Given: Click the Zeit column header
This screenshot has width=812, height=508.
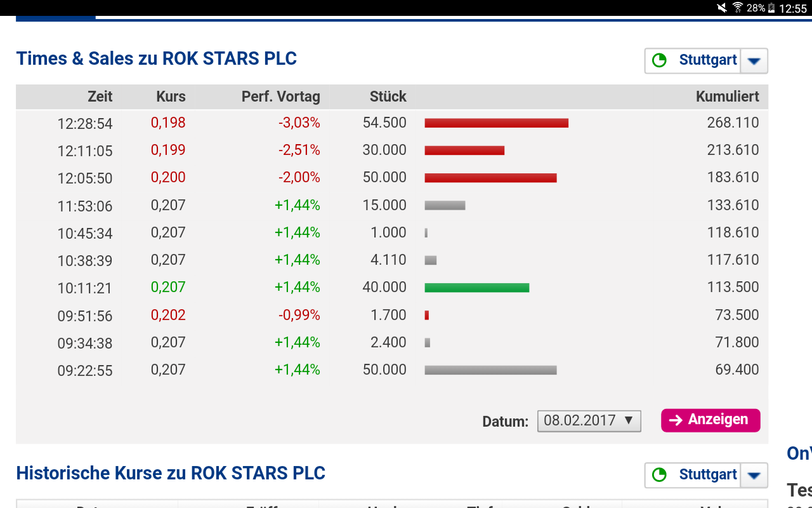Looking at the screenshot, I should click(x=100, y=97).
